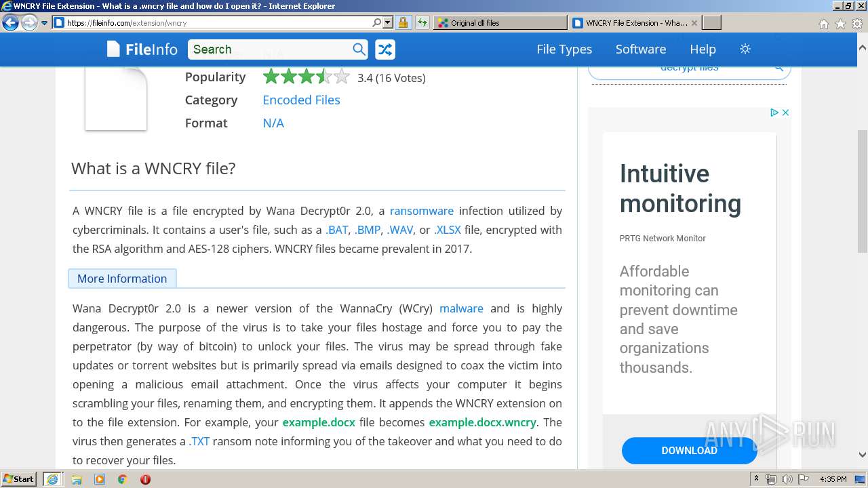Click the popularity star rating

pos(306,77)
